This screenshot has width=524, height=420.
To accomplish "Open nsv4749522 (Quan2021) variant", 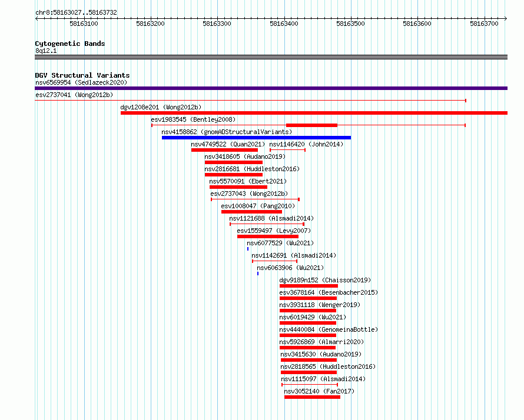I will pos(228,144).
